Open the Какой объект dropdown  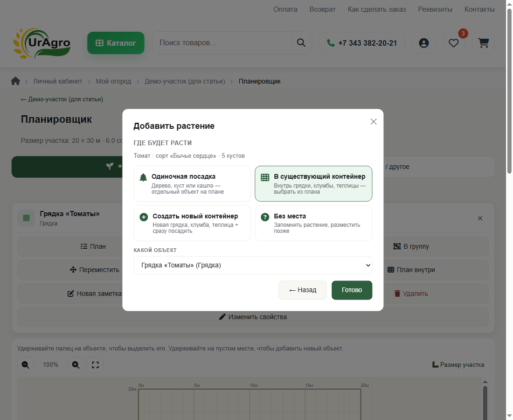click(253, 265)
